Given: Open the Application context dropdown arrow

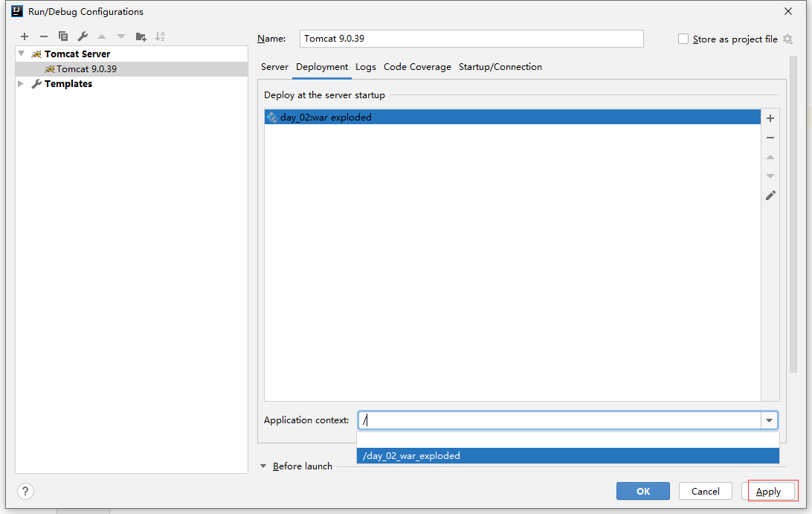Looking at the screenshot, I should click(x=769, y=420).
